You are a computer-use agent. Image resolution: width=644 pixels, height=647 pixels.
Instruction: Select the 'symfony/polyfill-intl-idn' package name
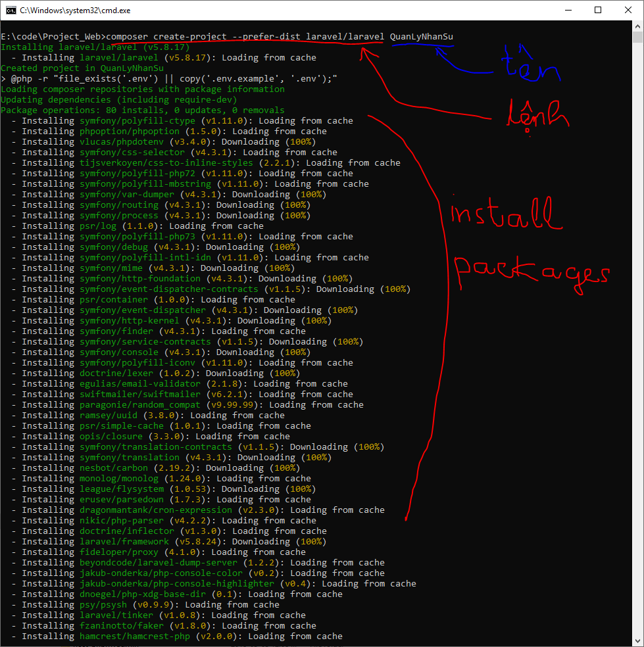point(145,258)
